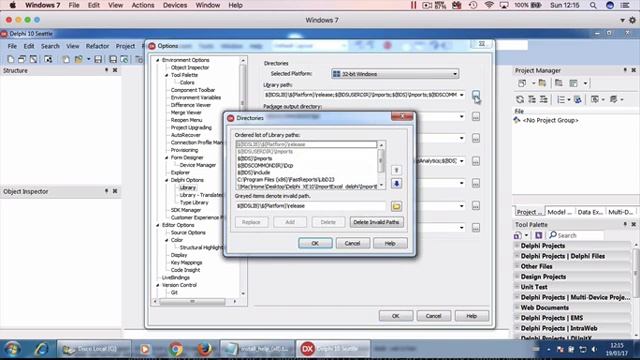
Task: Select Library item under Delphi Options
Action: click(x=187, y=187)
